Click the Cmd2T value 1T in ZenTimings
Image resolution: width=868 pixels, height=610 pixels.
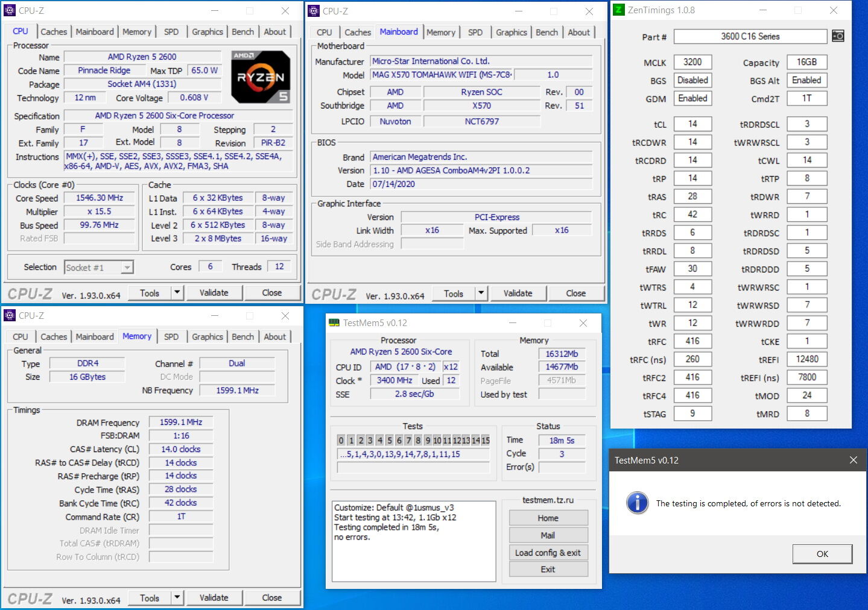pos(807,98)
